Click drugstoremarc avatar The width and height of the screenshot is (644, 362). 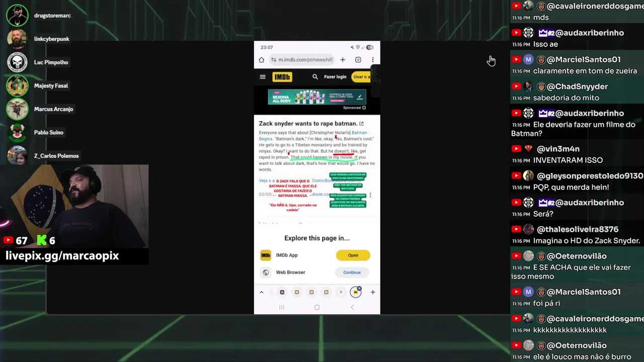18,16
